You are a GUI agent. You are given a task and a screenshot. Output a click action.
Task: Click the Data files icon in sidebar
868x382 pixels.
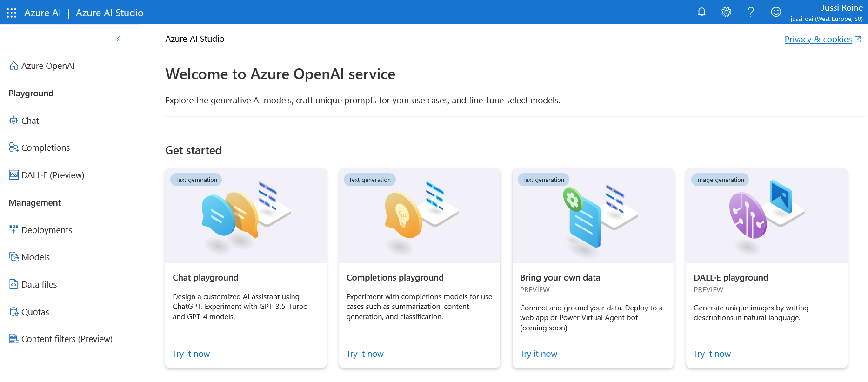coord(13,284)
